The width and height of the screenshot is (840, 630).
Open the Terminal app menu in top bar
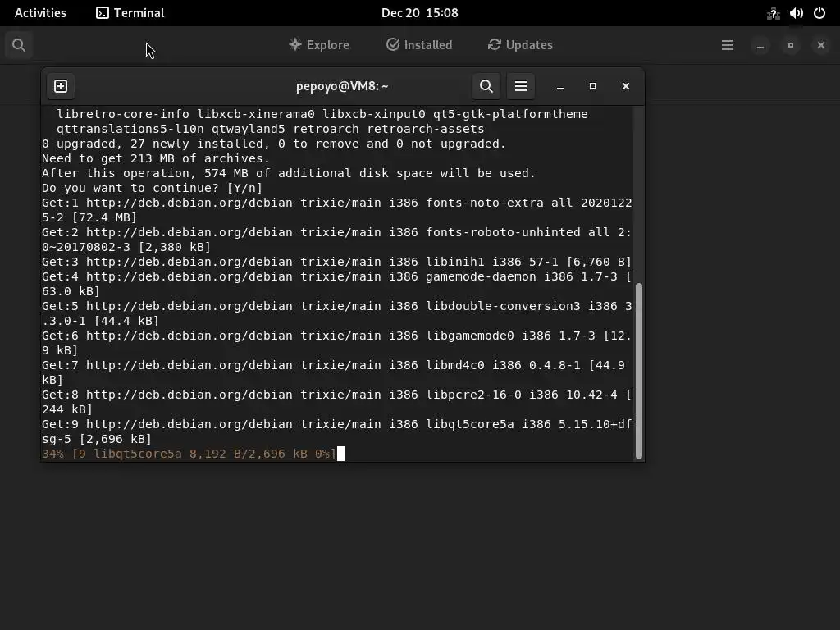(x=130, y=13)
